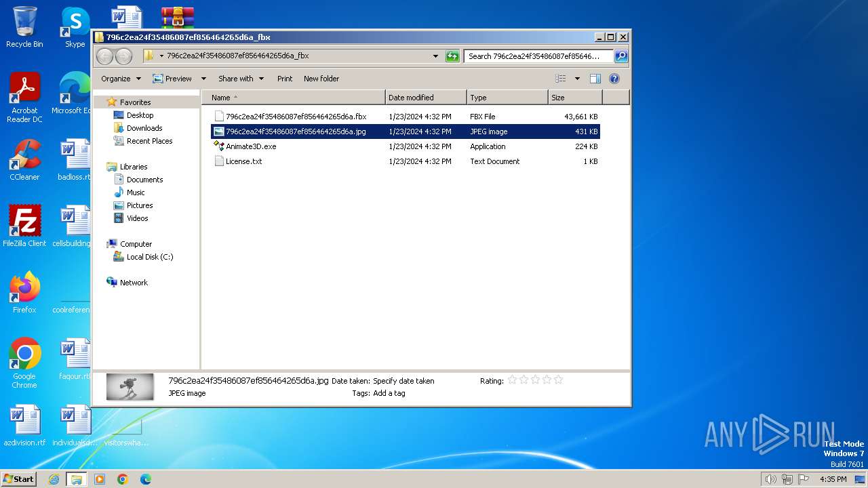Viewport: 868px width, 488px height.
Task: Click in the search box field
Action: point(539,56)
